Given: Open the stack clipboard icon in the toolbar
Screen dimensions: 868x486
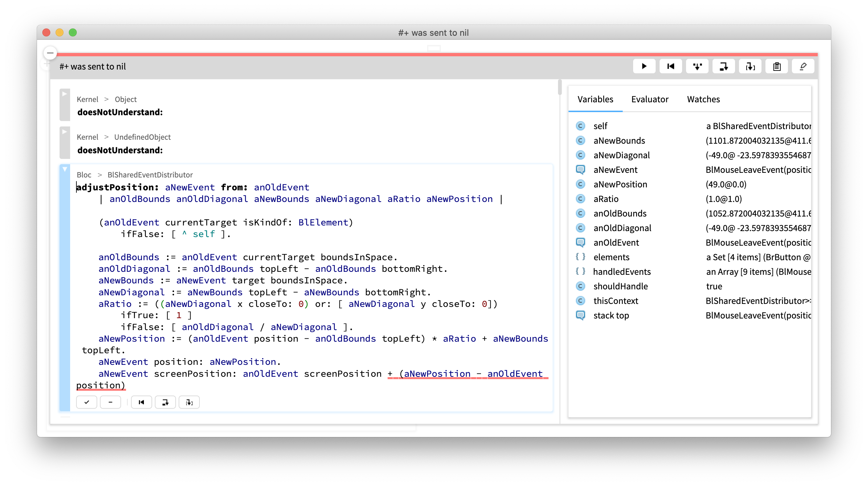Looking at the screenshot, I should tap(776, 66).
